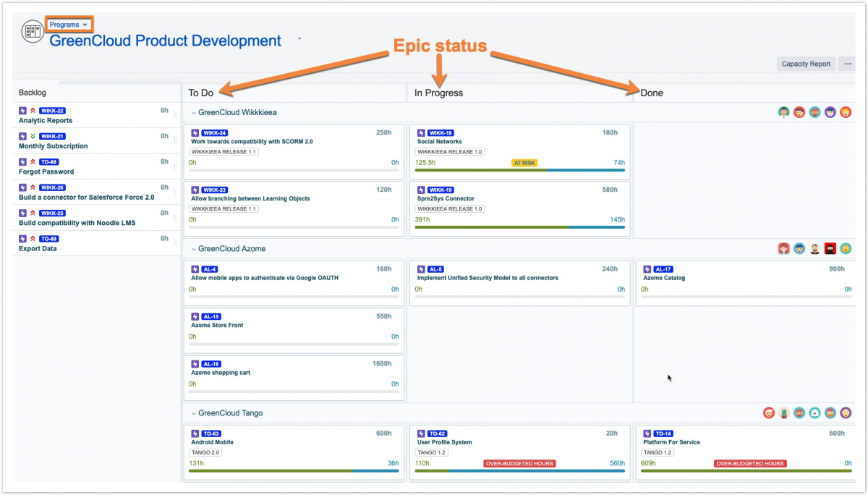Viewport: 868px width, 495px height.
Task: Click the highest priority arrow on Analytic Reports
Action: click(x=33, y=111)
